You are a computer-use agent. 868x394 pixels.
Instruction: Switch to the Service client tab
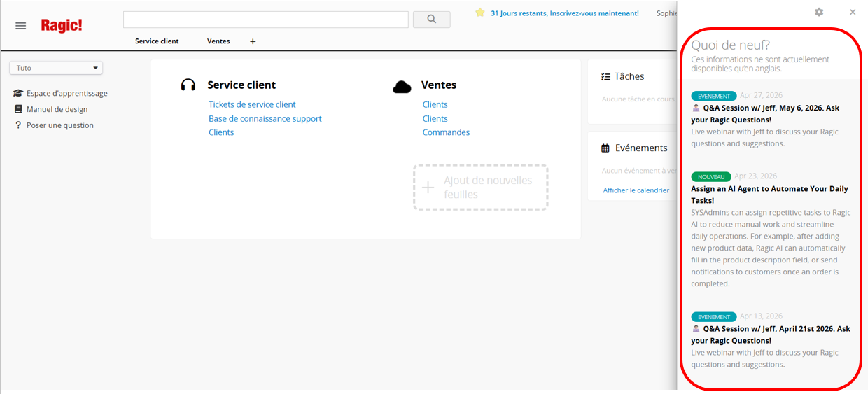click(x=157, y=41)
